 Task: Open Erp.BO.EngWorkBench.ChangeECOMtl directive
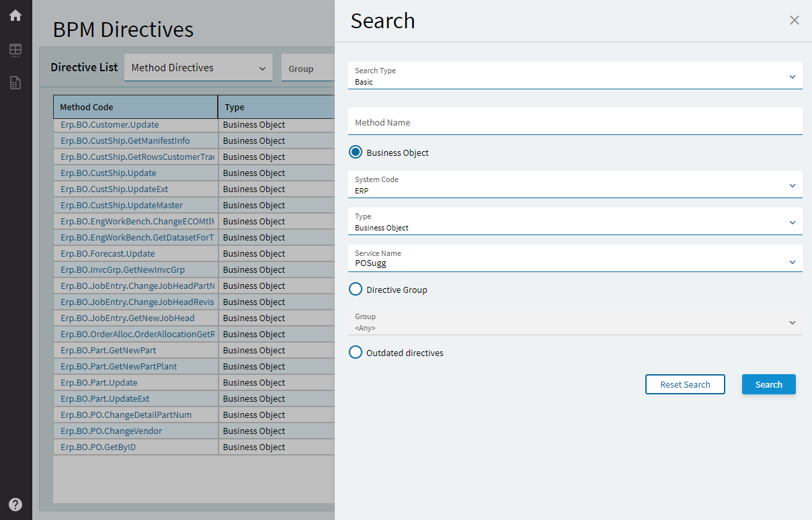pyautogui.click(x=137, y=222)
